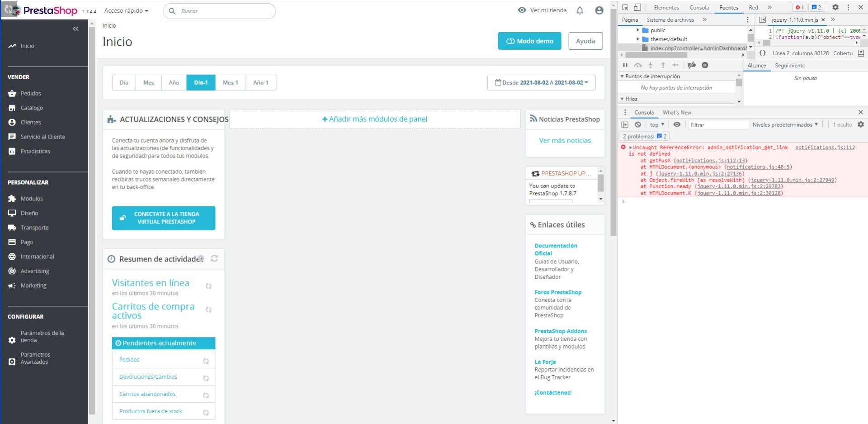Clear the console output

click(637, 124)
